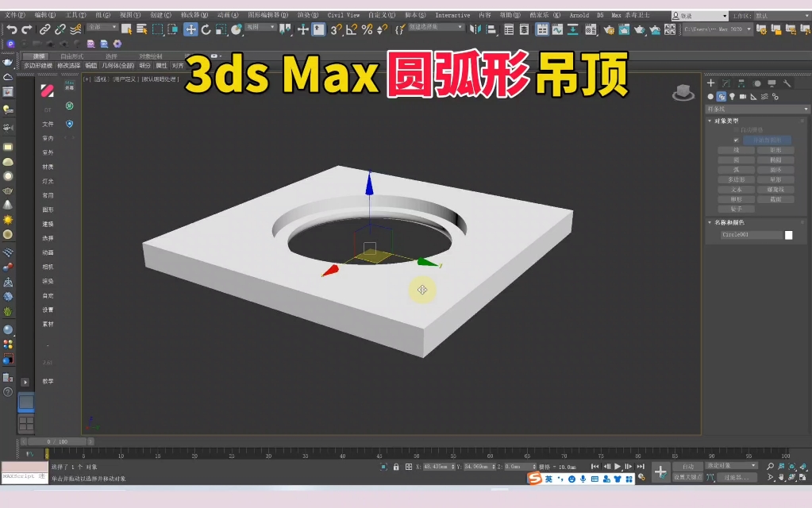
Task: Activate the Rotate tool
Action: [205, 32]
